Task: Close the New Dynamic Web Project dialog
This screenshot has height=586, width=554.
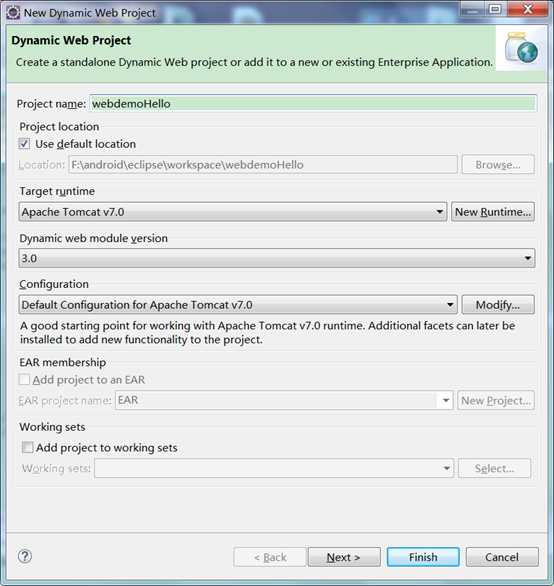Action: pos(527,9)
